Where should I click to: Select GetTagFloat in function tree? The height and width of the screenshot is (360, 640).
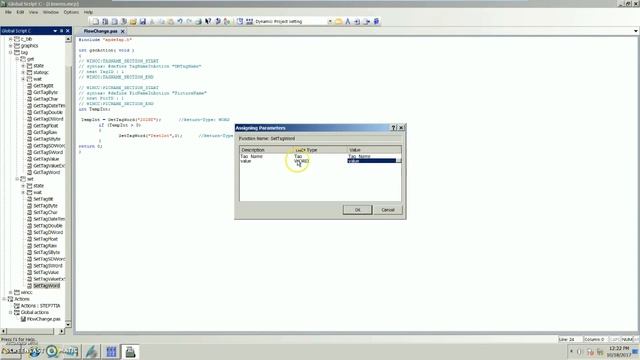46,126
